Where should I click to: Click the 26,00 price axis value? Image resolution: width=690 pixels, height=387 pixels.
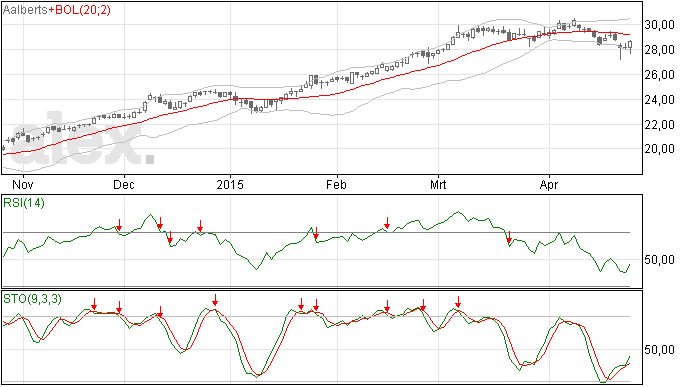click(x=659, y=75)
